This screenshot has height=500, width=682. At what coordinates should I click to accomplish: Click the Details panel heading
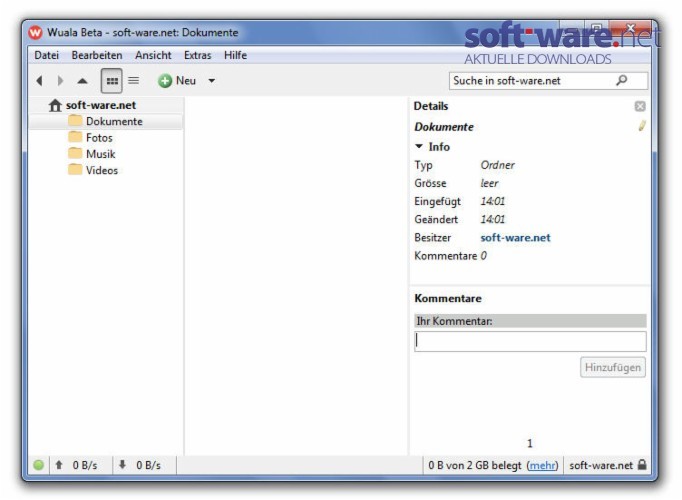(431, 106)
